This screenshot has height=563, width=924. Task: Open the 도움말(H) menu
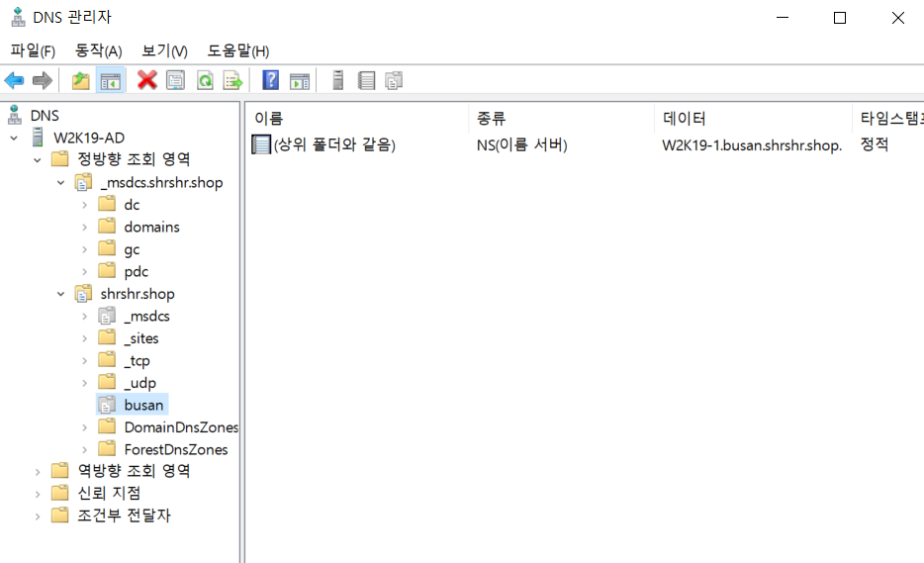(238, 50)
